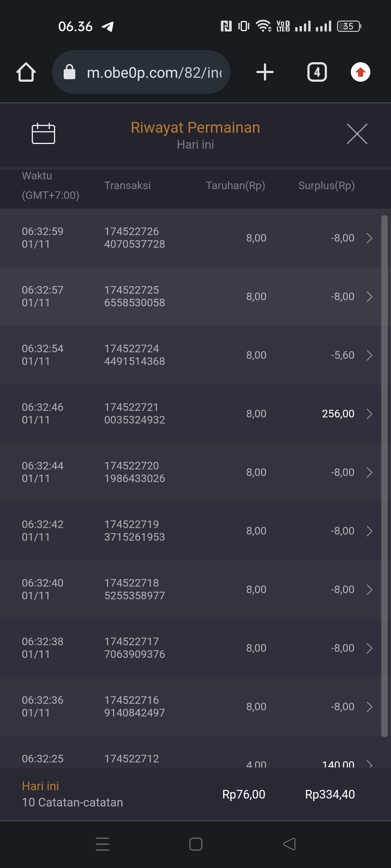Screen dimensions: 391x868
Task: Close the Riwayat Permainan panel
Action: tap(357, 134)
